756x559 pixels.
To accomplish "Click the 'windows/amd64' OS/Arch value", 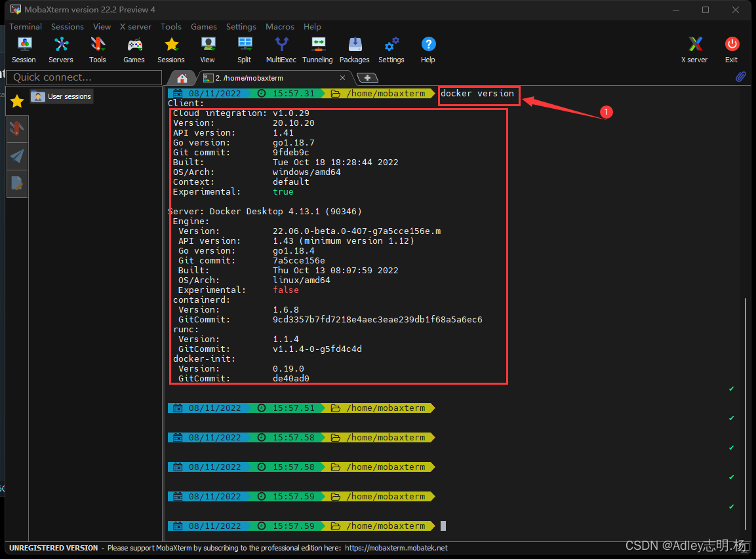I will [307, 172].
